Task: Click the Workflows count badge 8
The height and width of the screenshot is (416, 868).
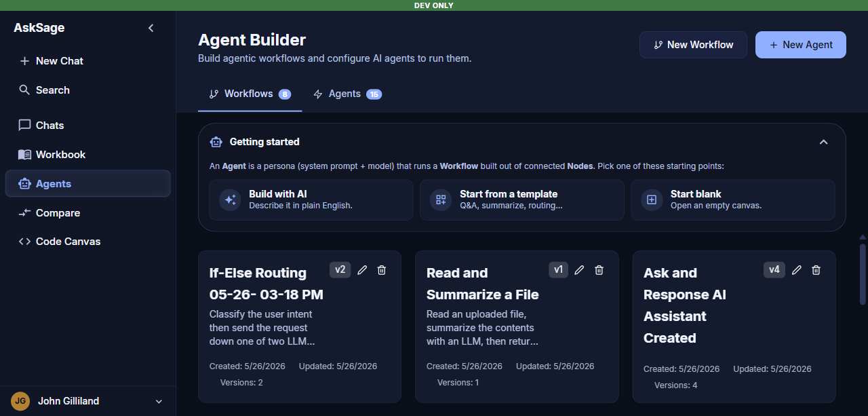Action: pyautogui.click(x=285, y=94)
